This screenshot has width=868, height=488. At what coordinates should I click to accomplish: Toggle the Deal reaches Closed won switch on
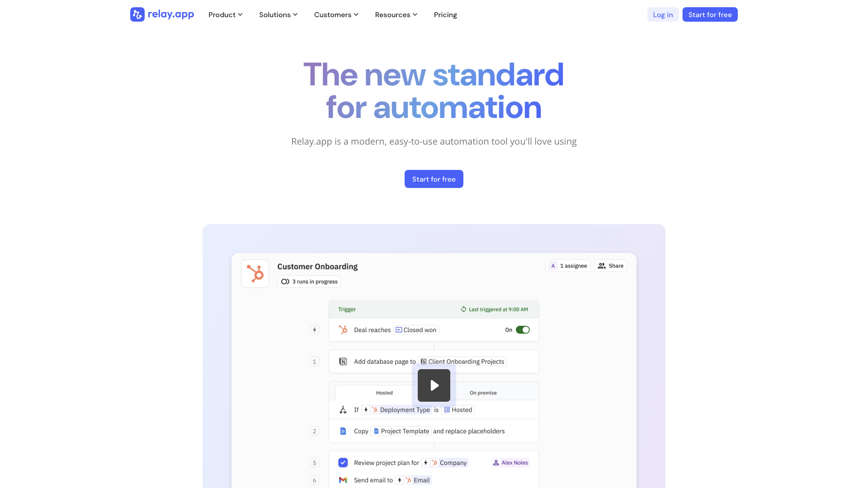click(523, 330)
